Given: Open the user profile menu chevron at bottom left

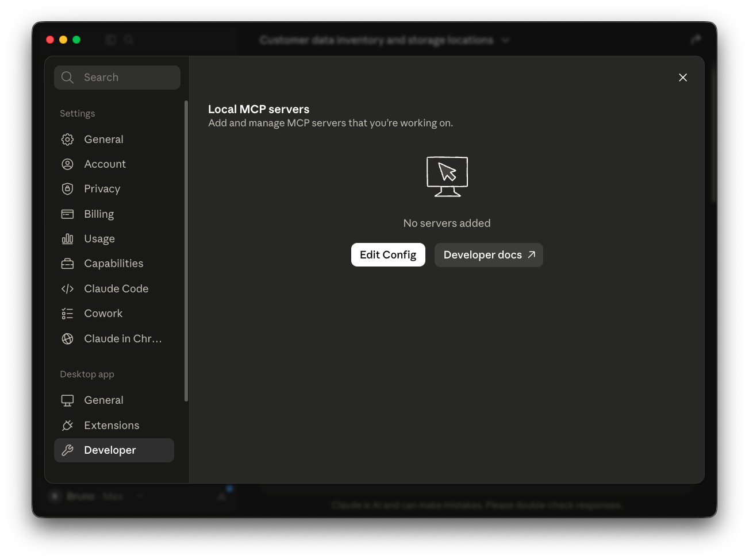Looking at the screenshot, I should (140, 496).
